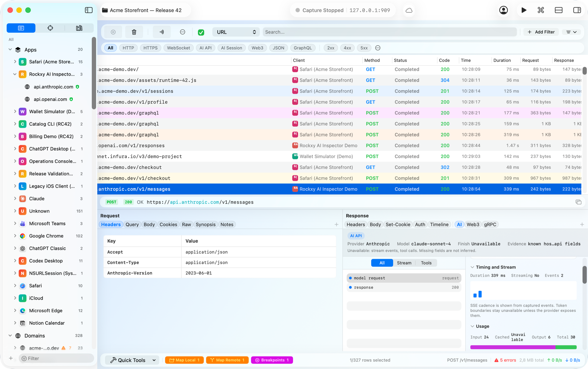588x369 pixels.
Task: Click the ellipsis speech-bubble toolbar icon
Action: point(182,32)
